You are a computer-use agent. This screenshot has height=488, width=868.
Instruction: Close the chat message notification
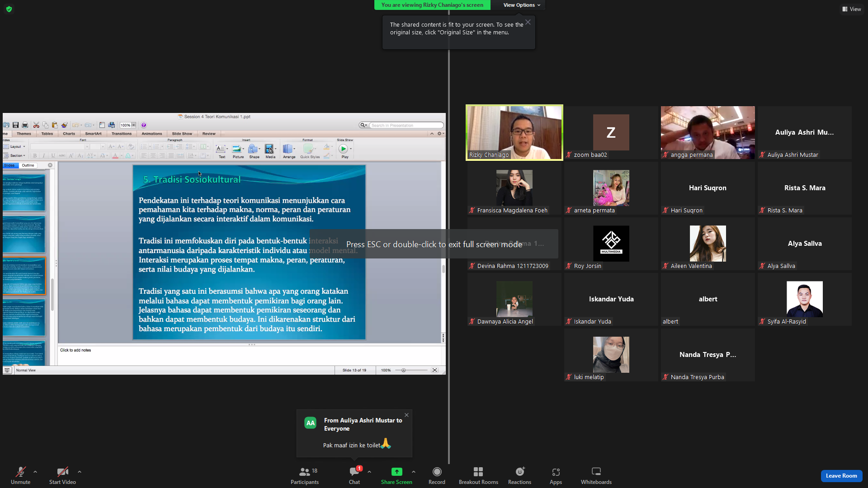(406, 415)
